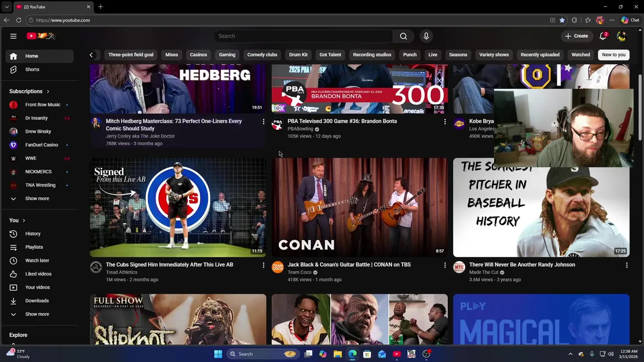Open browser settings and more ellipsis
644x362 pixels.
pyautogui.click(x=612, y=20)
